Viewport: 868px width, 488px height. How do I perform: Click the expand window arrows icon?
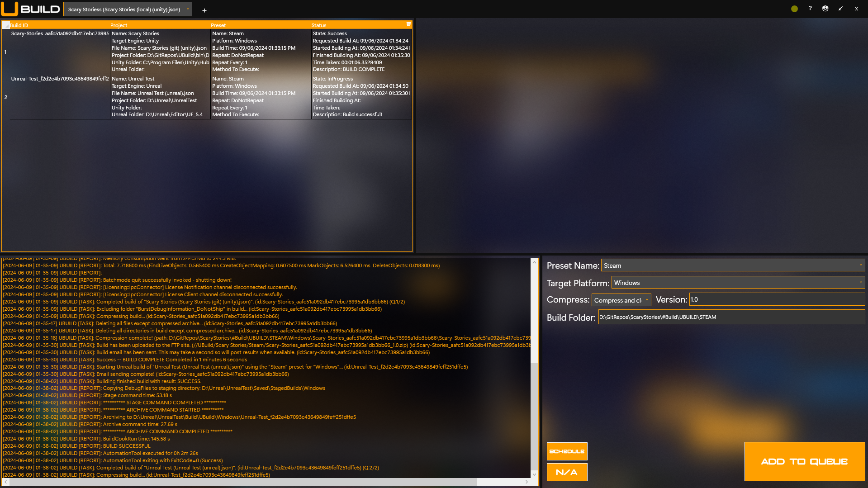tap(840, 9)
